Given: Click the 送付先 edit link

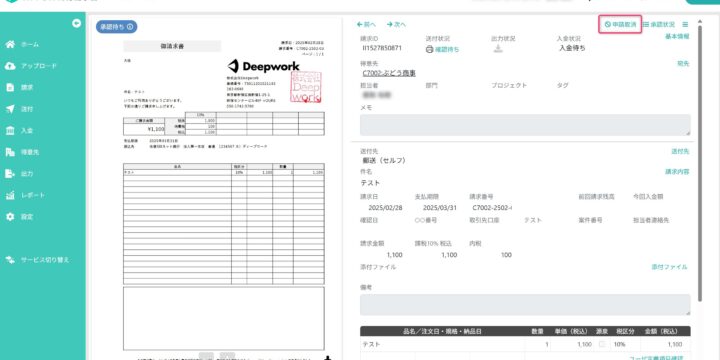Looking at the screenshot, I should 681,151.
